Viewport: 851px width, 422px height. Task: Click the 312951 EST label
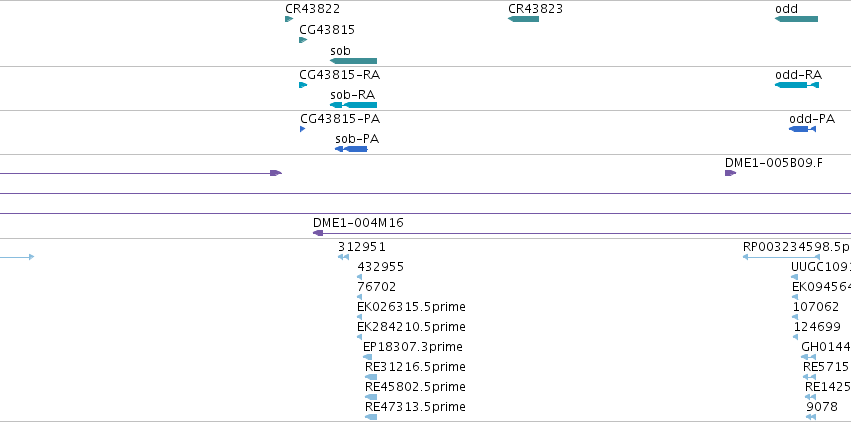pos(361,247)
